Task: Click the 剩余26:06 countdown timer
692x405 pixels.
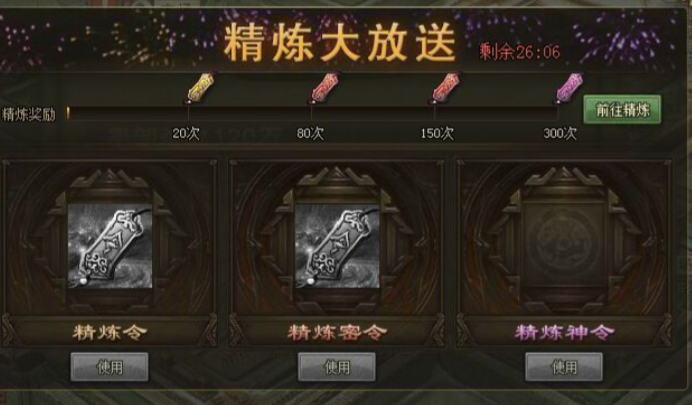Action: tap(520, 52)
